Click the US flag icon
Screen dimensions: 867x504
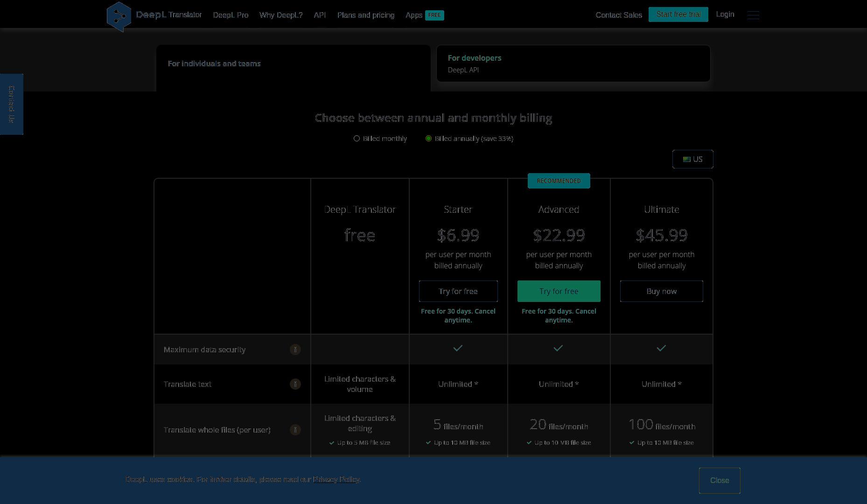point(686,159)
